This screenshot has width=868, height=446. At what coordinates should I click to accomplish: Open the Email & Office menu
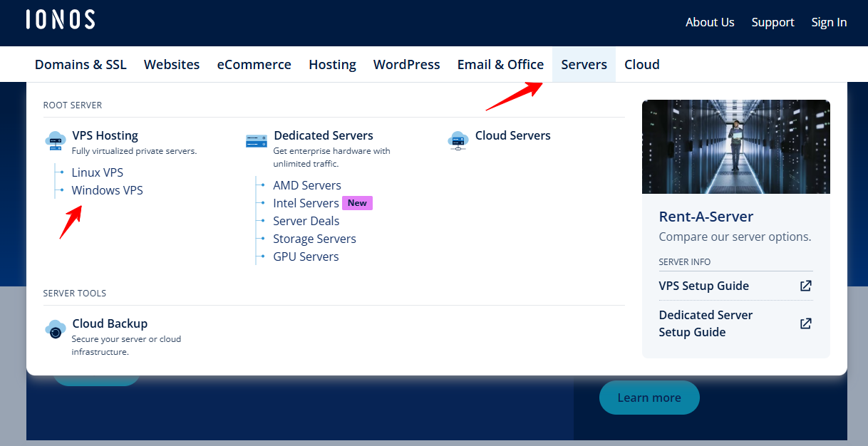[x=500, y=64]
